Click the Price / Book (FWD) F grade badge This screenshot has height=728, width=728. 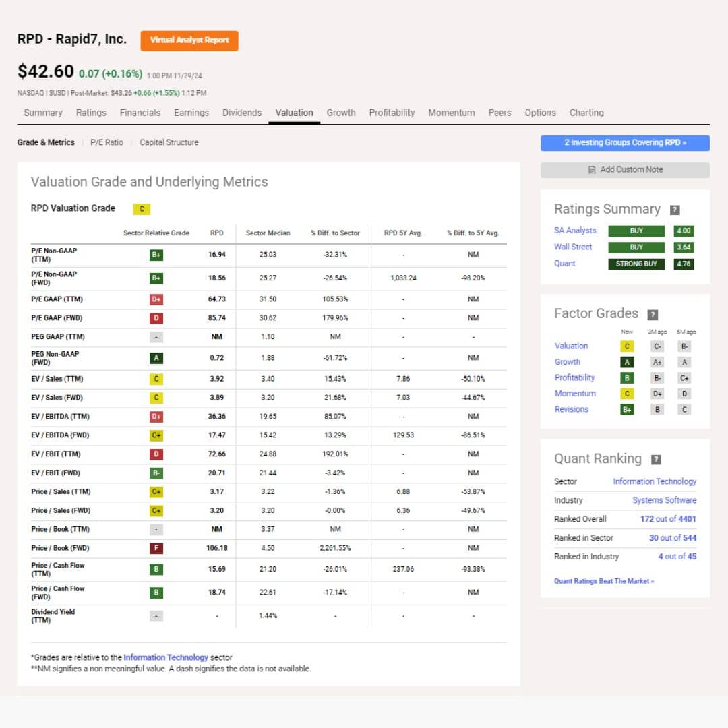(x=156, y=548)
